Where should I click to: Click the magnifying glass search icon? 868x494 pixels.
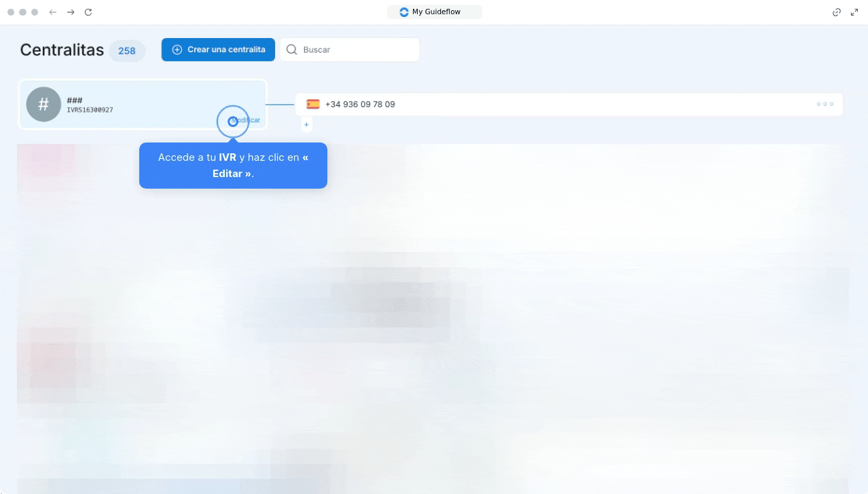pyautogui.click(x=292, y=50)
